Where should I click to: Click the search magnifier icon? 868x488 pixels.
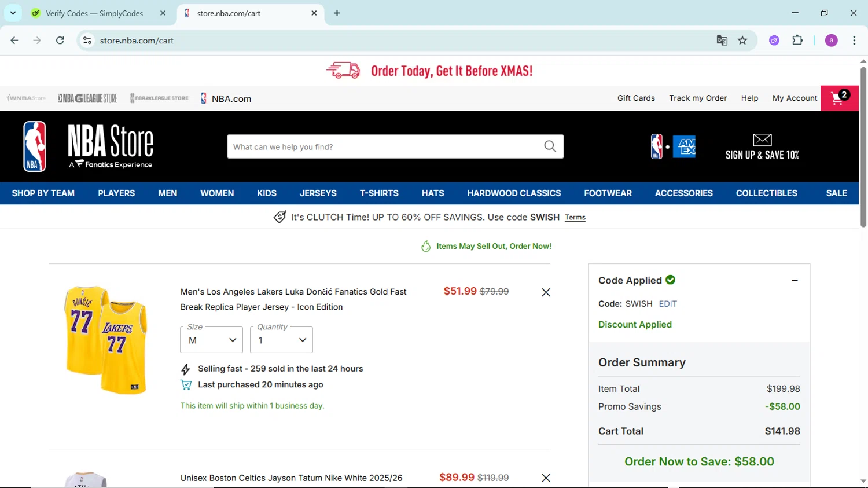(x=550, y=146)
